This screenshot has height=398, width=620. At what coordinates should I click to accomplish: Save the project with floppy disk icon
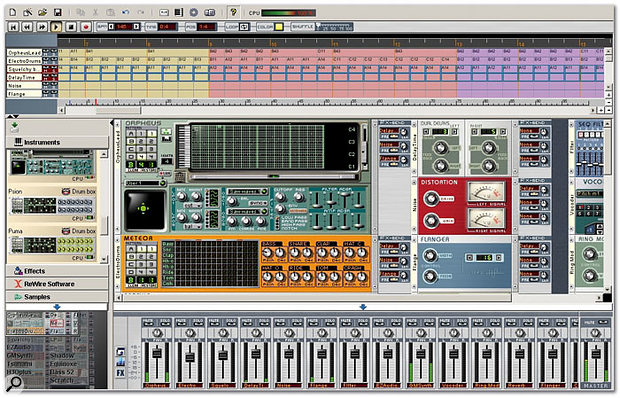(x=58, y=13)
